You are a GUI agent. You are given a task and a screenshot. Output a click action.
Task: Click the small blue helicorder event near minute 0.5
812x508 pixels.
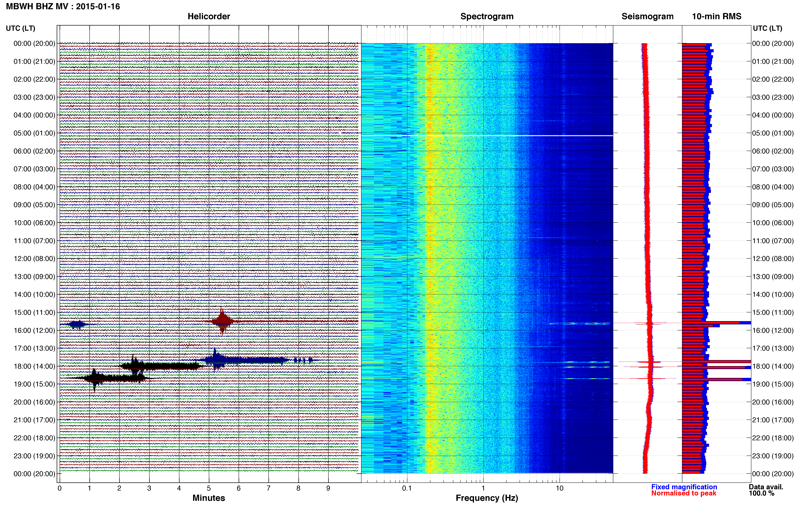77,324
